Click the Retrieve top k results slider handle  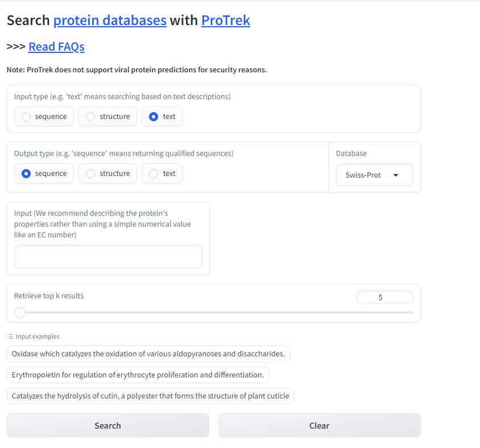pos(20,313)
